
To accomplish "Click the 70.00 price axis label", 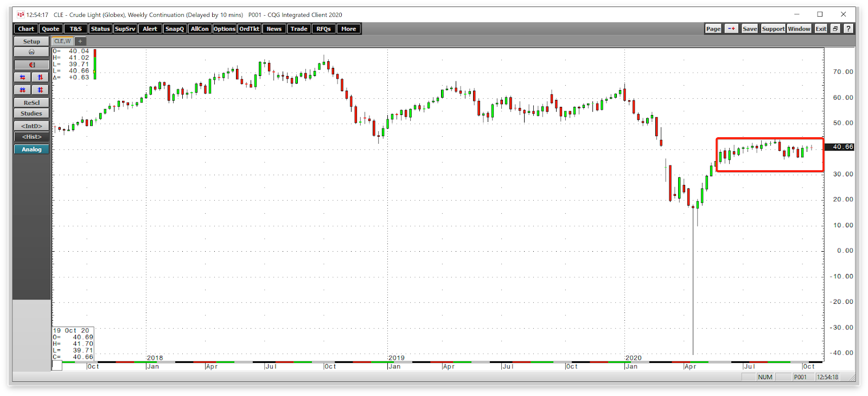I will [843, 72].
